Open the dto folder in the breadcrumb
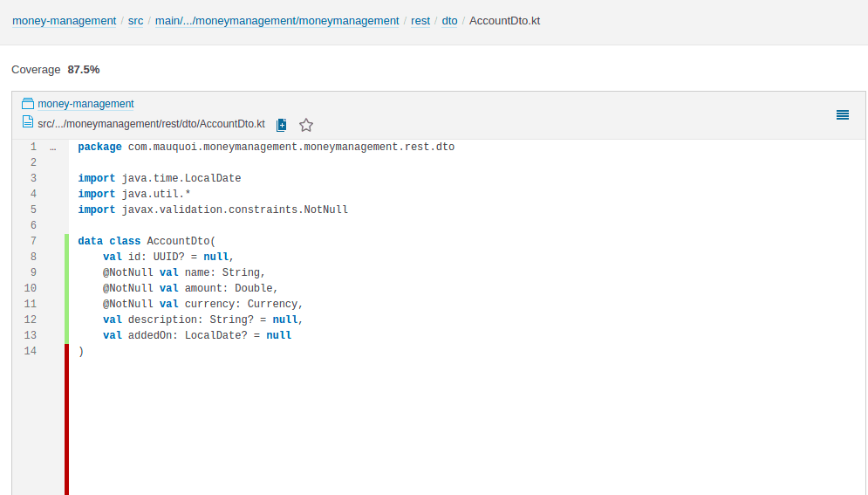This screenshot has width=868, height=495. coord(449,20)
